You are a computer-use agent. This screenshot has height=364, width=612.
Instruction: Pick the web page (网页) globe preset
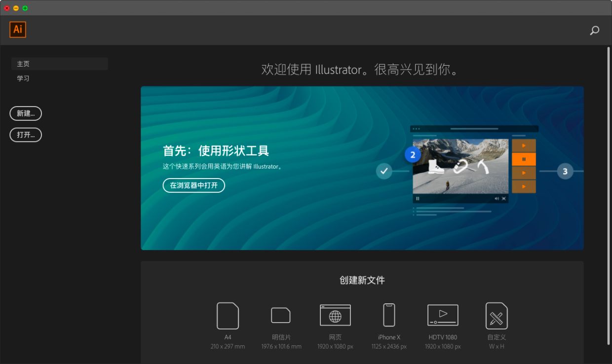pos(335,316)
